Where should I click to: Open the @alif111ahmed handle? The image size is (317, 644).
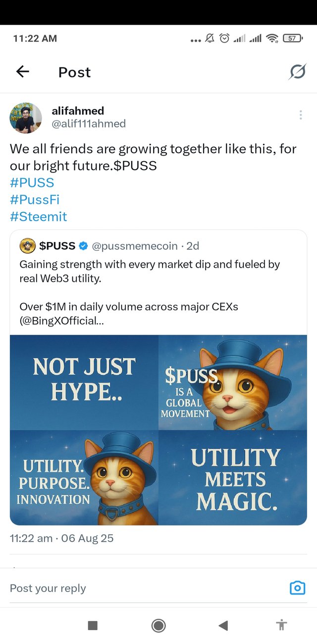pos(89,124)
